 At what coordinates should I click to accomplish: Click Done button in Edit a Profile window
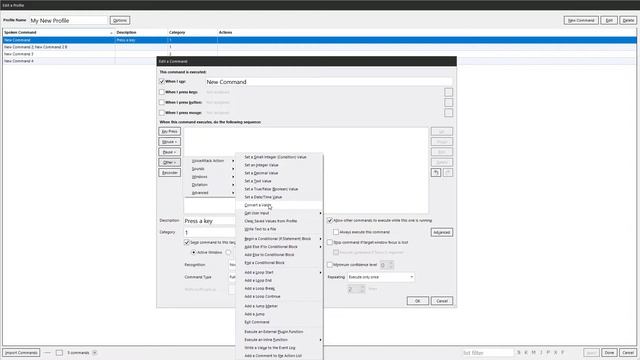[609, 353]
